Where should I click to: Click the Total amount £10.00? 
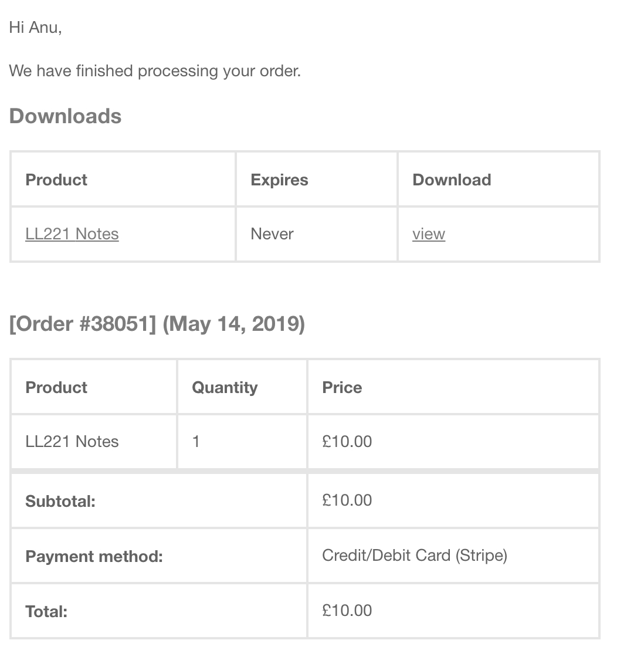click(347, 611)
